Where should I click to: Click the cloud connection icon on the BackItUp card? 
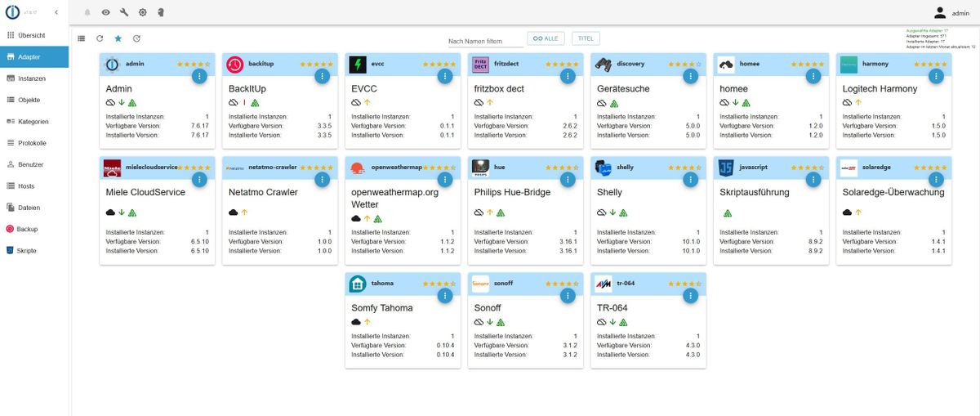tap(234, 103)
